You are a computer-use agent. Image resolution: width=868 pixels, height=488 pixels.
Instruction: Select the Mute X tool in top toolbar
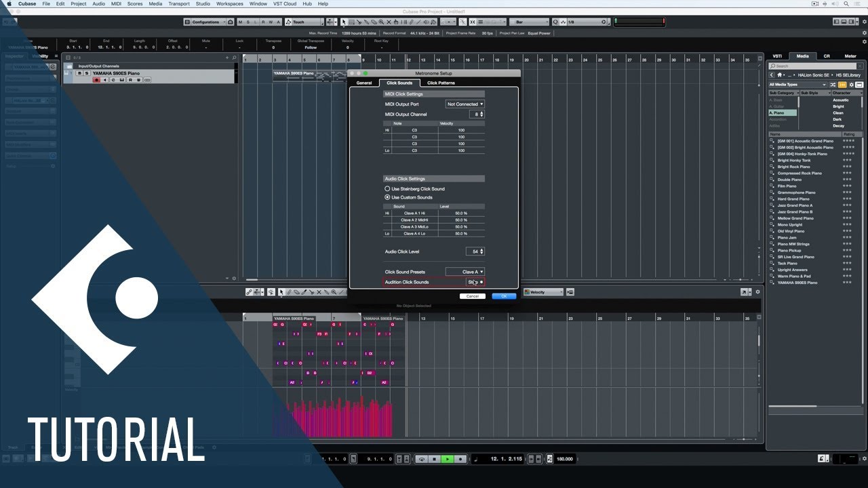tap(389, 22)
